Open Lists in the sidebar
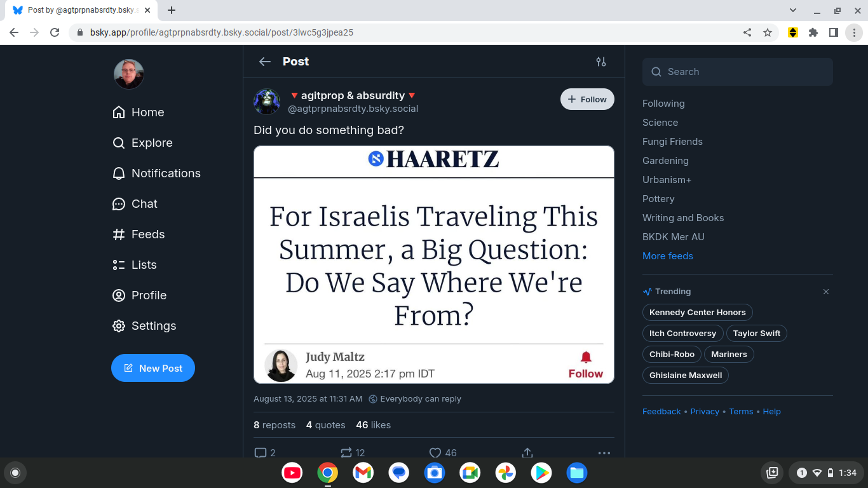868x488 pixels. point(134,265)
